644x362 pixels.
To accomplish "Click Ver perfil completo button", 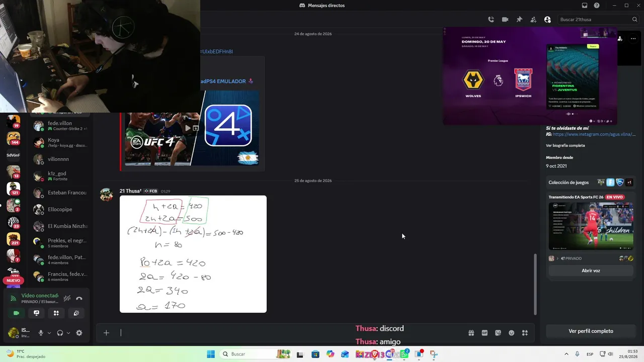I will [x=591, y=331].
